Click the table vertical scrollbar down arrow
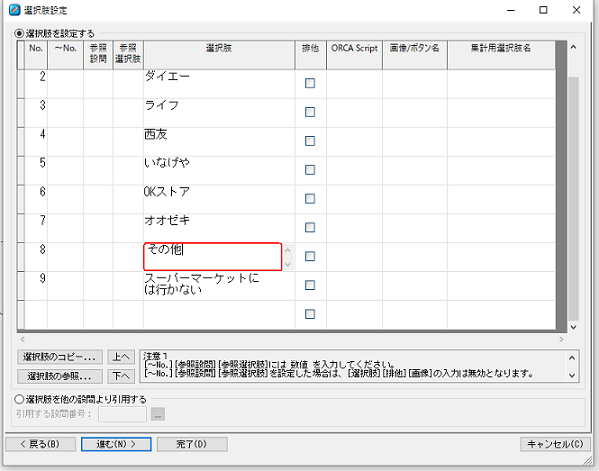599x471 pixels. coord(573,327)
